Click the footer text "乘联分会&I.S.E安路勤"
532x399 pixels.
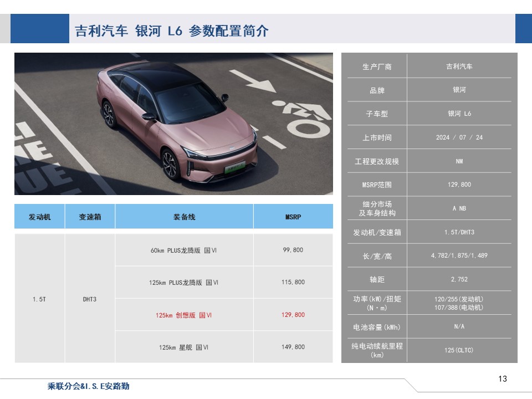[x=89, y=386]
